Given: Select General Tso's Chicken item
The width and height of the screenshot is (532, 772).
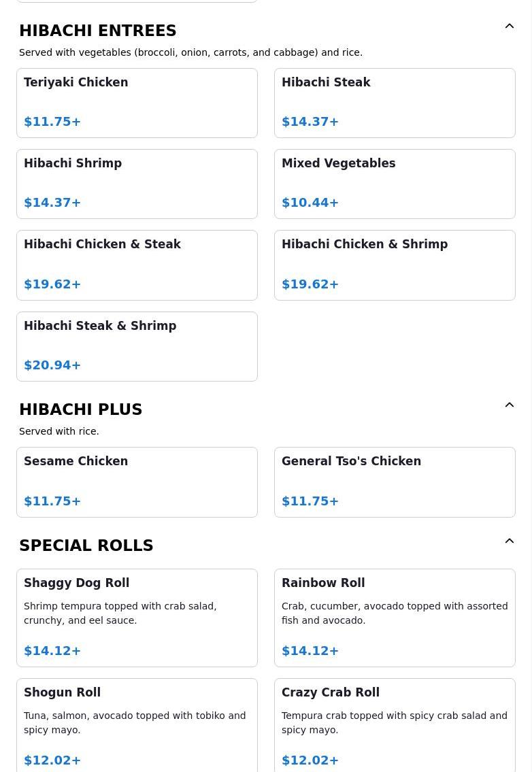Looking at the screenshot, I should (395, 482).
